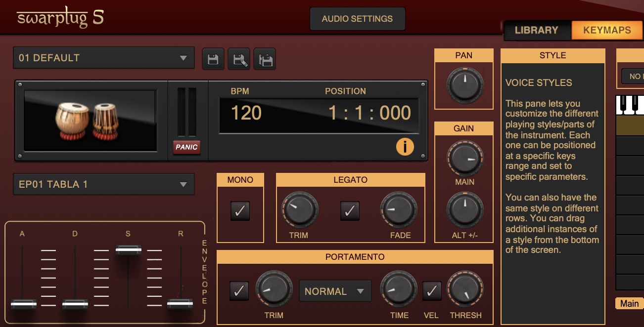Click the orange info icon
The height and width of the screenshot is (327, 644).
405,147
